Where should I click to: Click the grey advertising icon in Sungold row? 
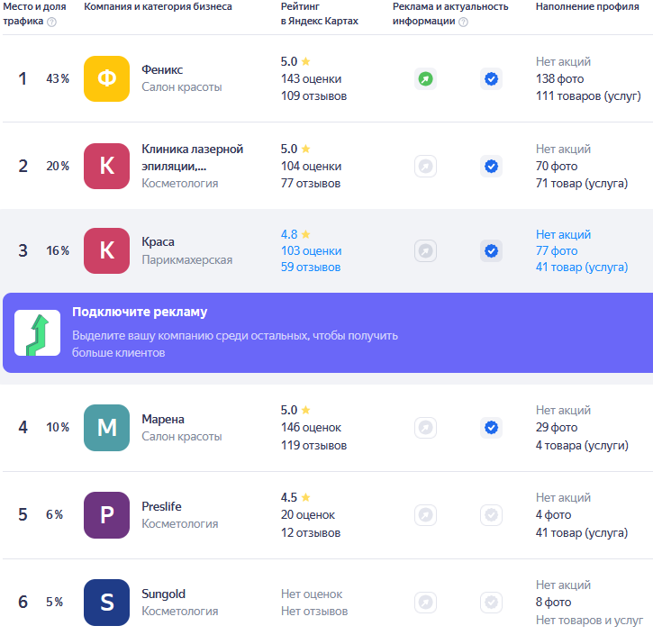pyautogui.click(x=425, y=603)
